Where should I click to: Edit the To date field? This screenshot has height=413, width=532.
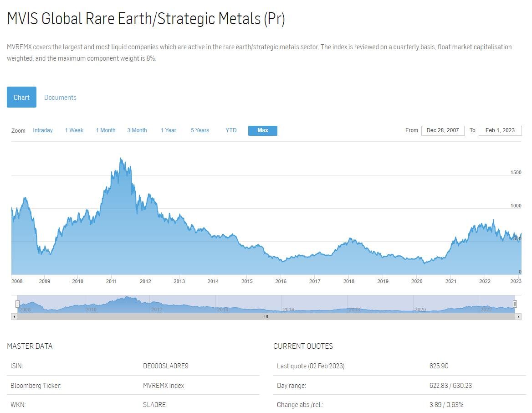[x=500, y=130]
